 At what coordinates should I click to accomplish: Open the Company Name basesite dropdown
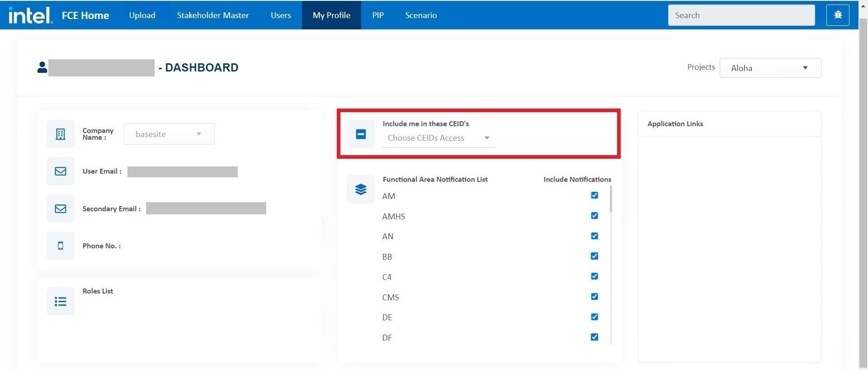click(169, 134)
